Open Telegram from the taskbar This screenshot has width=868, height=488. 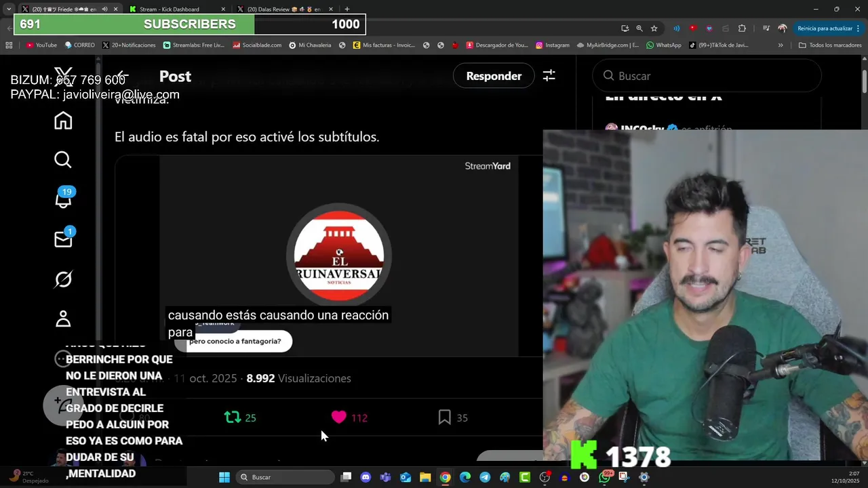click(485, 477)
